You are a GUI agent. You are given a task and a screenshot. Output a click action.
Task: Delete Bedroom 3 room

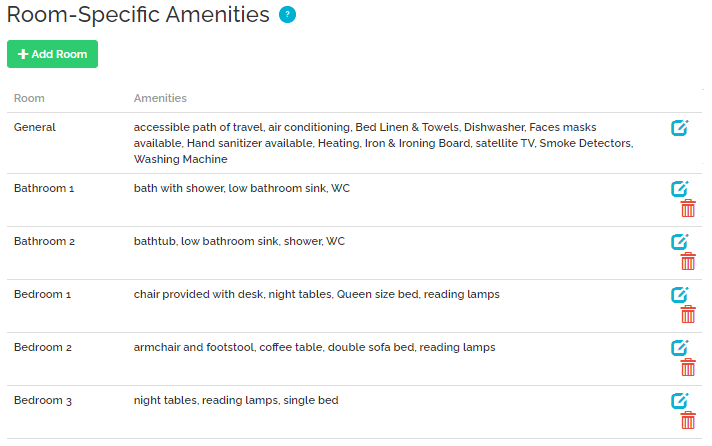[688, 420]
